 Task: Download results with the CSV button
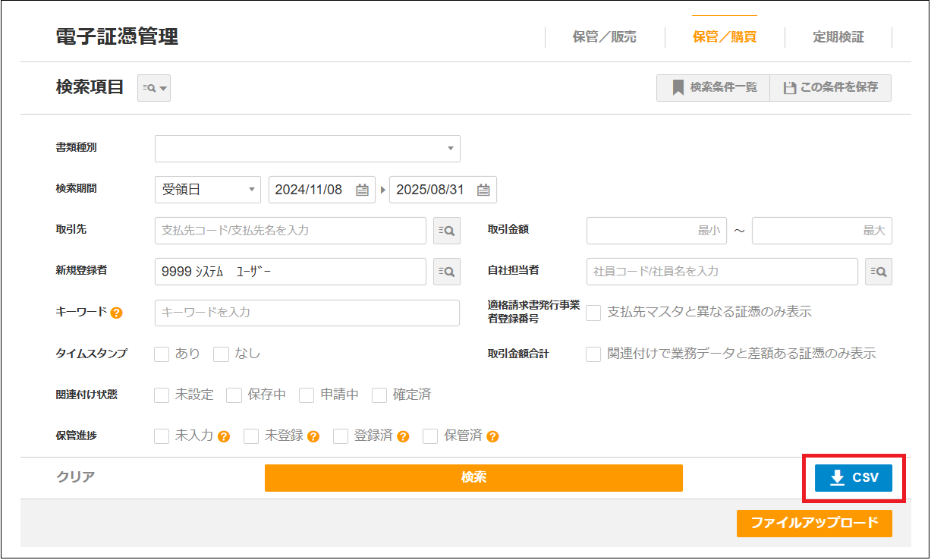(853, 478)
